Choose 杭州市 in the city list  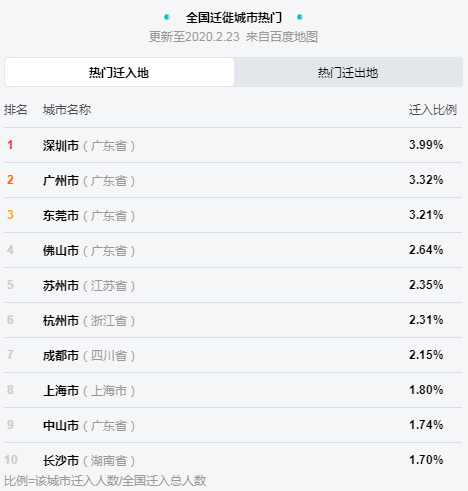click(233, 320)
